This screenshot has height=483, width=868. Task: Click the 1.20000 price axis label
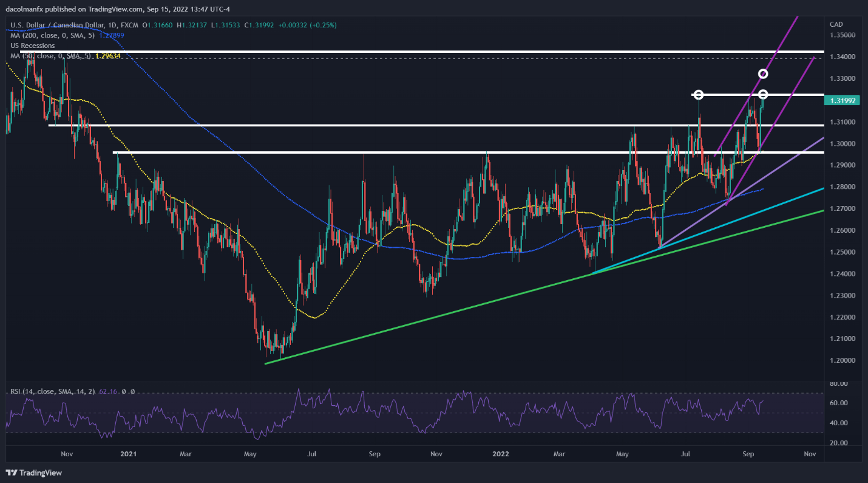[x=843, y=360]
